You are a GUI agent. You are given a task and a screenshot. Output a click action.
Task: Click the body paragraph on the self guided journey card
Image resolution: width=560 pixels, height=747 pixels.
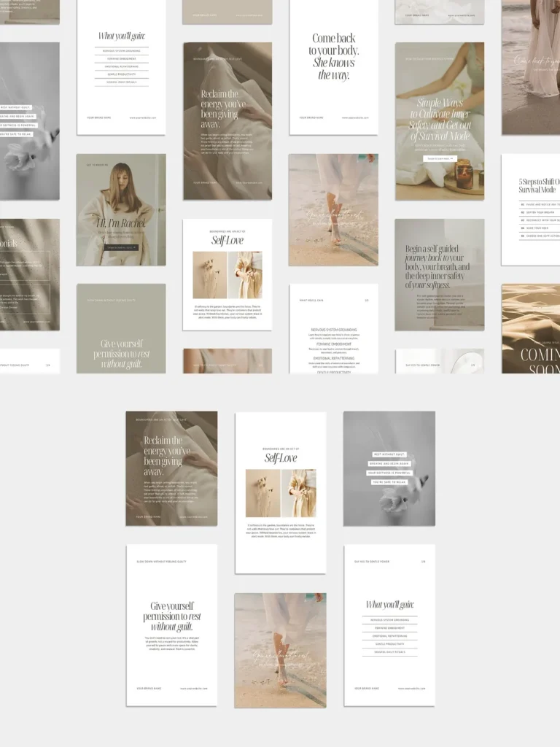coord(440,306)
